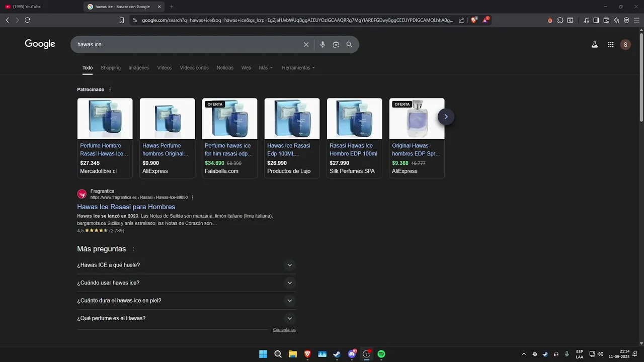Open Google Lens image search icon
Viewport: 644px width, 362px height.
click(336, 45)
